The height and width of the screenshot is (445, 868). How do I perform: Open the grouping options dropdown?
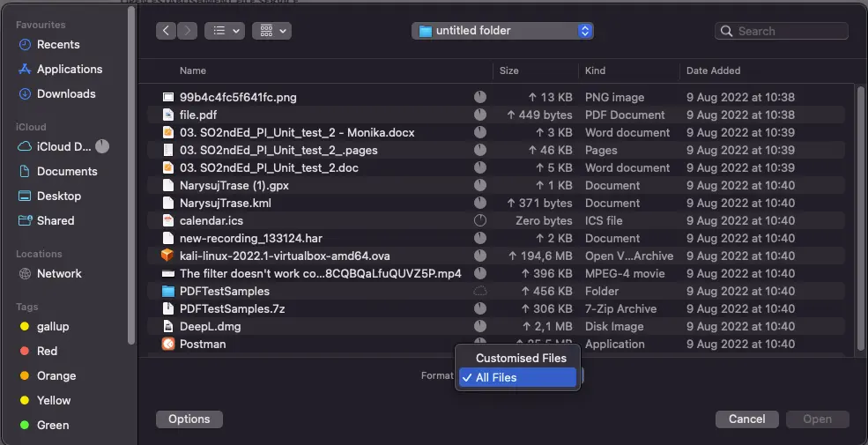click(x=271, y=31)
